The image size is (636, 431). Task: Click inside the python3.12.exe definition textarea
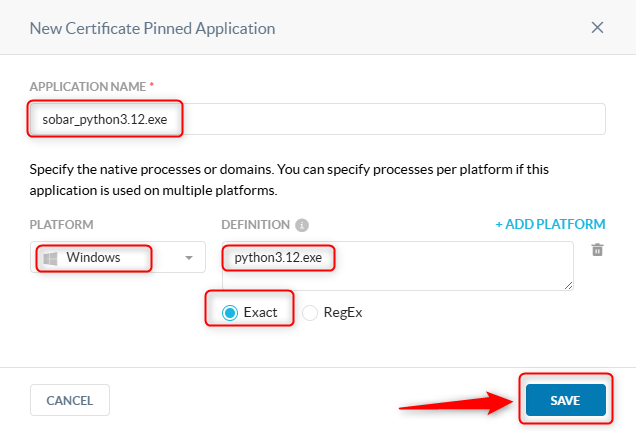coord(398,266)
